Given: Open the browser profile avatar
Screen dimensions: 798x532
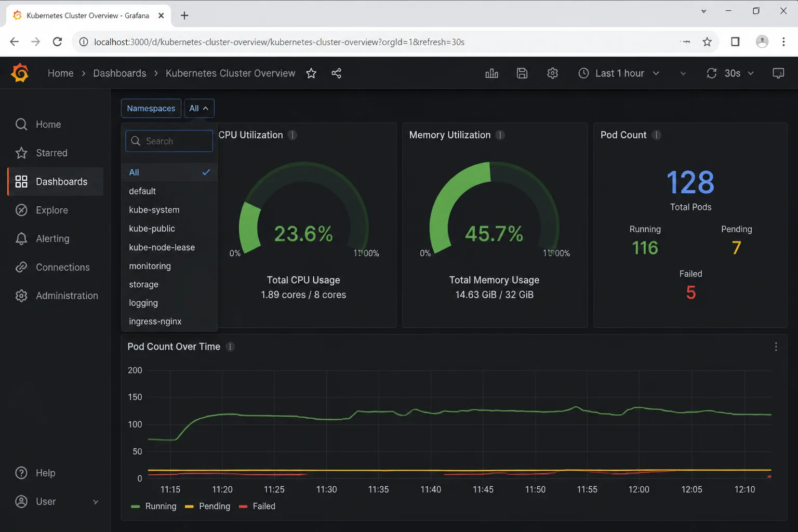Looking at the screenshot, I should tap(762, 42).
